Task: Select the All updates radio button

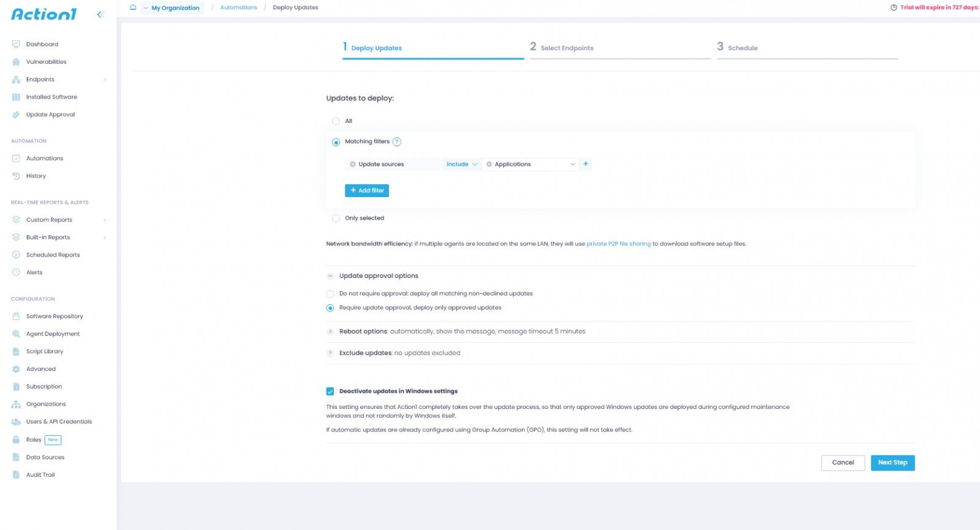Action: 336,121
